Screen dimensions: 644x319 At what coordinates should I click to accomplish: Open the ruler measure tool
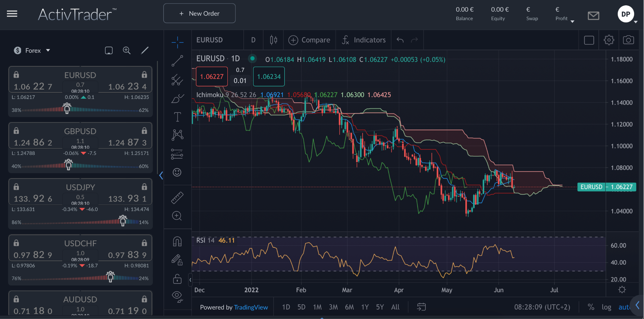pos(177,198)
